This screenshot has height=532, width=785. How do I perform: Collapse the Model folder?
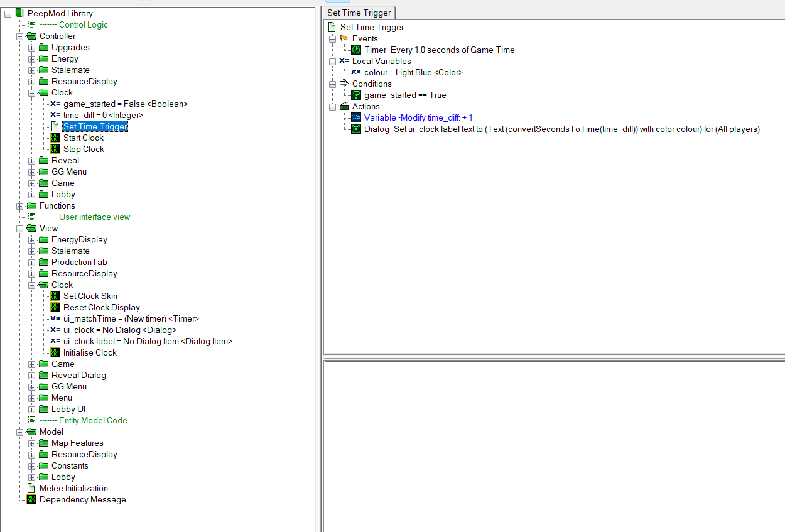[x=19, y=432]
